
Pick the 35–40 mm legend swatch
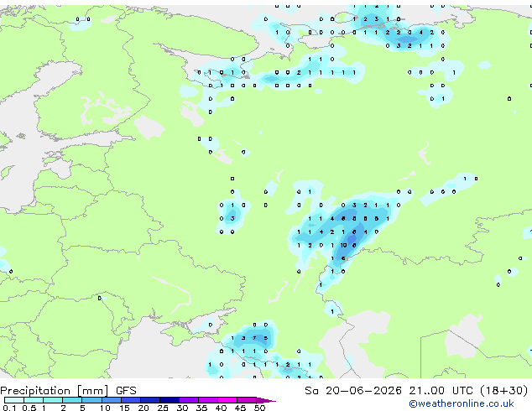(207, 400)
